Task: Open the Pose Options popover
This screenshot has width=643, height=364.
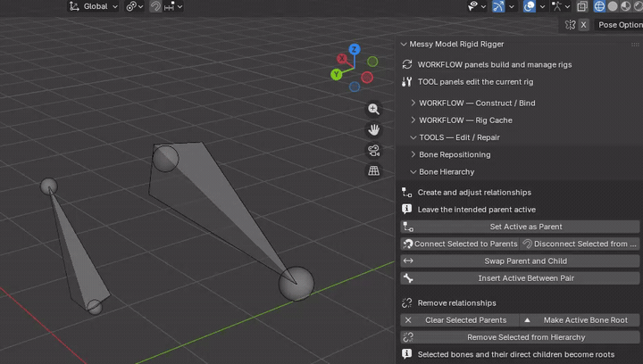Action: 619,25
